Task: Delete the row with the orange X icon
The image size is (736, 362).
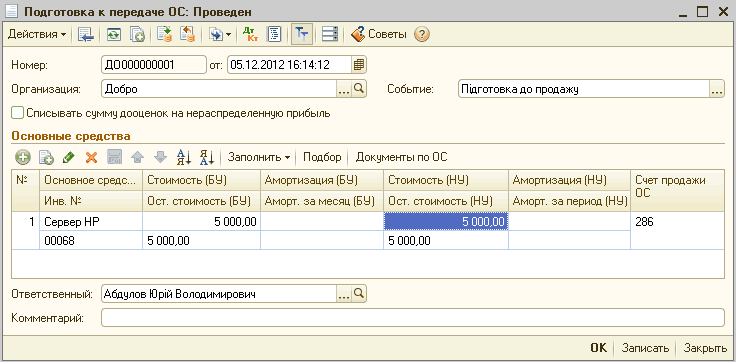Action: click(x=91, y=157)
